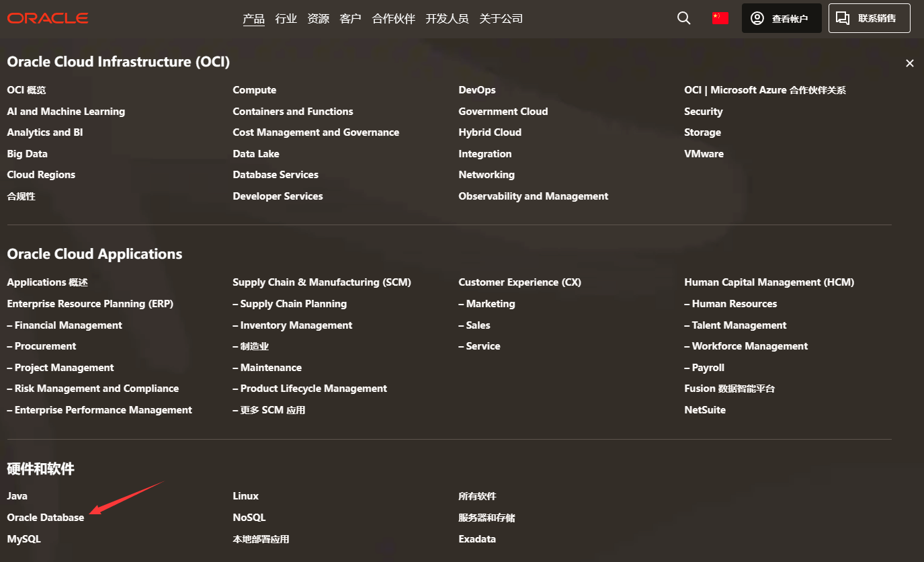
Task: Go to the NetSuite link
Action: [705, 410]
